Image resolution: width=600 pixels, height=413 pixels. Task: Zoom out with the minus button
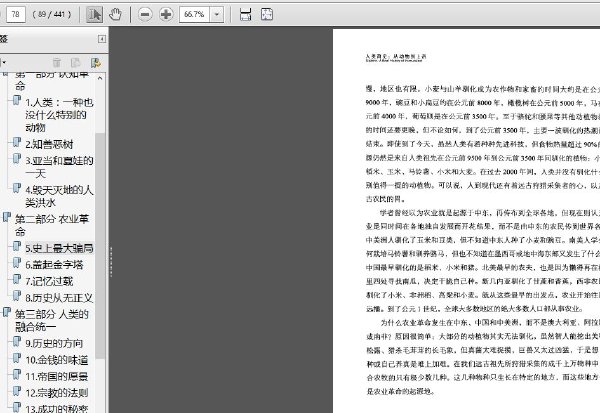tap(145, 15)
